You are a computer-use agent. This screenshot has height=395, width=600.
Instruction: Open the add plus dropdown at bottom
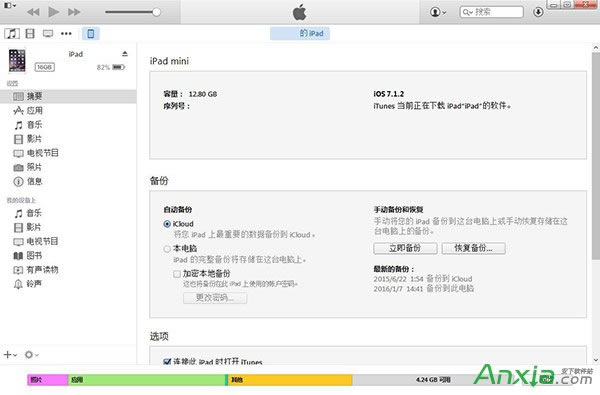(10, 355)
